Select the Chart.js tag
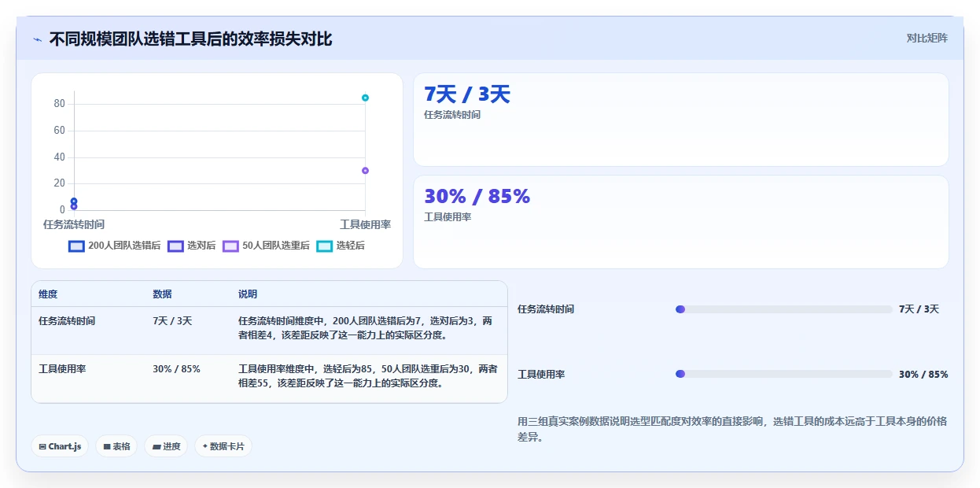Viewport: 980px width, 488px height. (61, 446)
